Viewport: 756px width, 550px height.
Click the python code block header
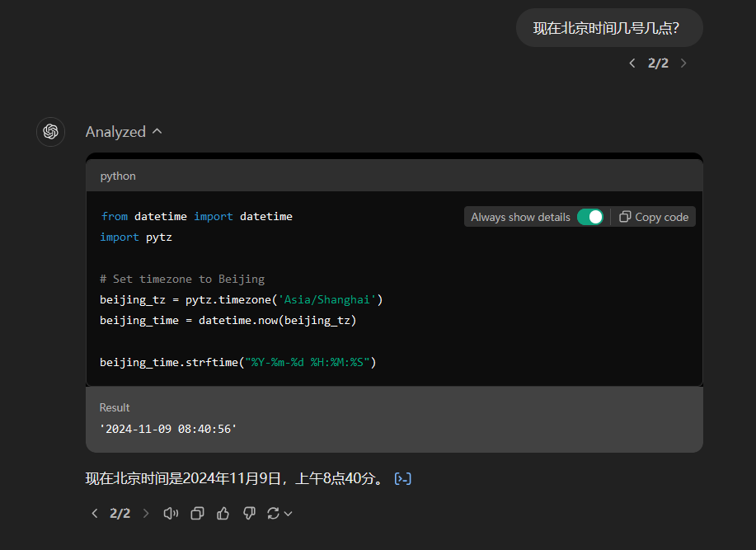click(x=394, y=176)
